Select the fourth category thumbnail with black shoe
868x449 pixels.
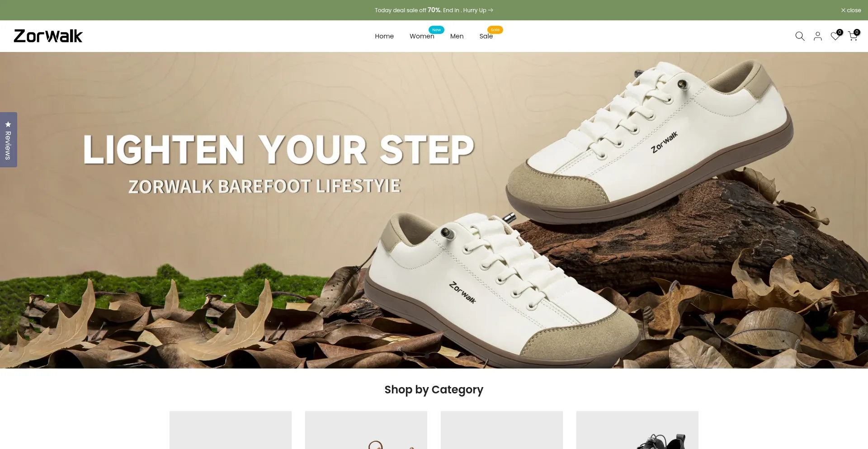point(637,430)
